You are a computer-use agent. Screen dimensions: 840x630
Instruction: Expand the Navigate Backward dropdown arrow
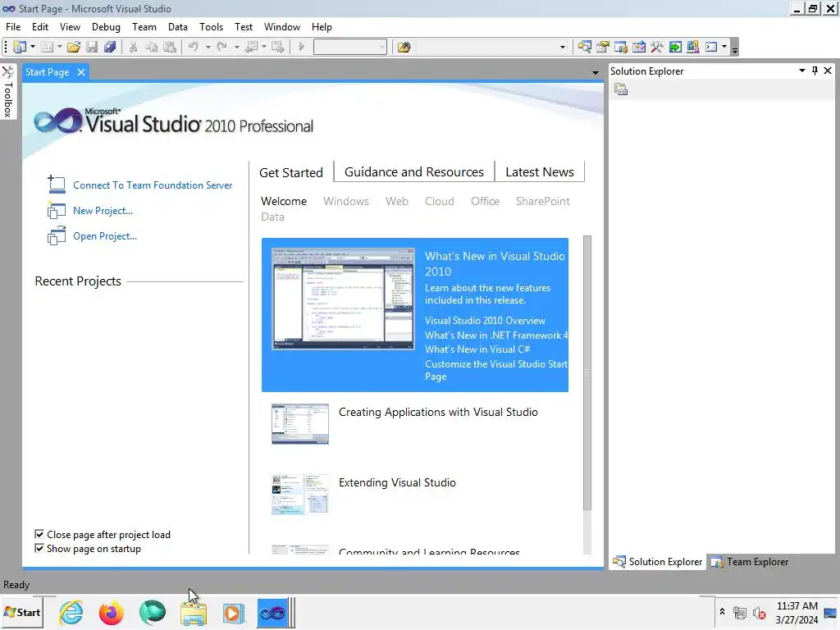click(263, 47)
